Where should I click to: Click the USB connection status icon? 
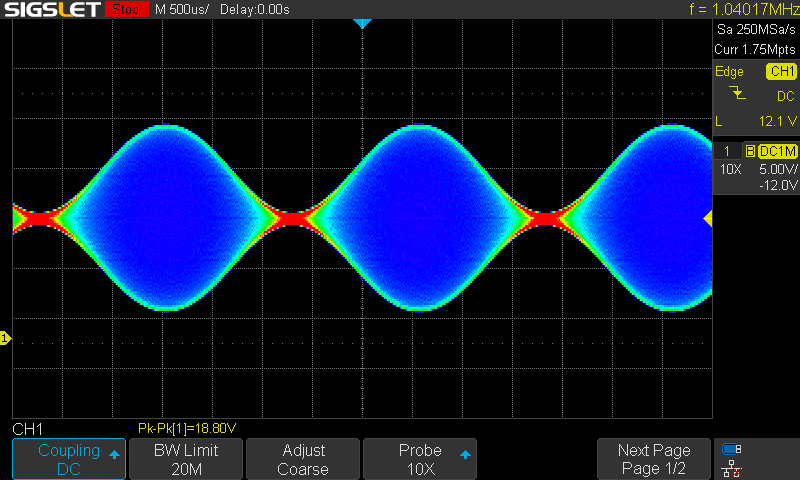(732, 449)
